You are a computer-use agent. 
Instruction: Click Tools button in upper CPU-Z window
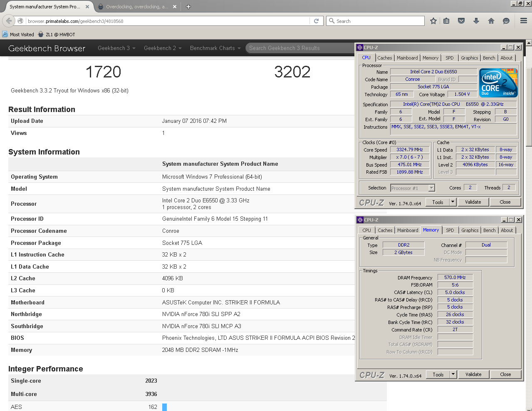[438, 202]
